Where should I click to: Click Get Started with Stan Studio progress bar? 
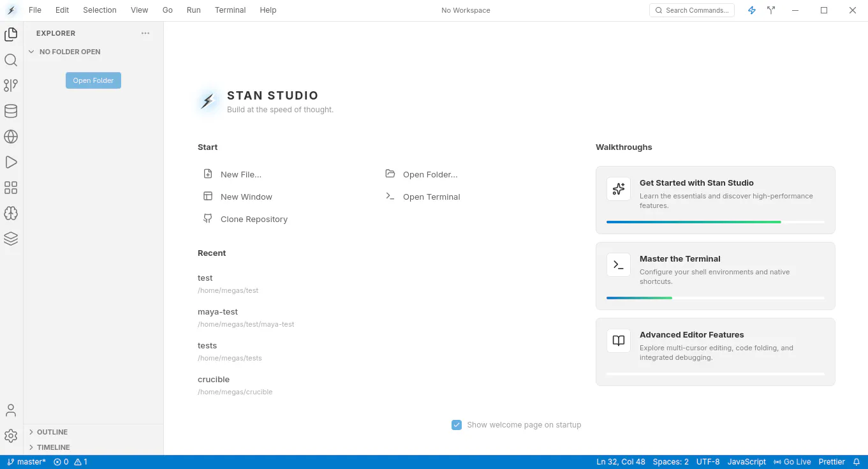point(715,222)
